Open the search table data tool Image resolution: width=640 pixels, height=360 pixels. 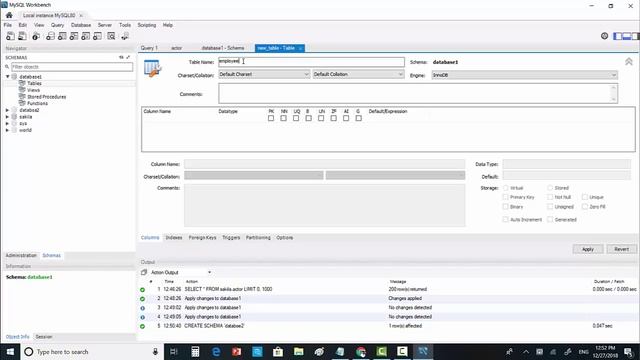pyautogui.click(x=111, y=36)
